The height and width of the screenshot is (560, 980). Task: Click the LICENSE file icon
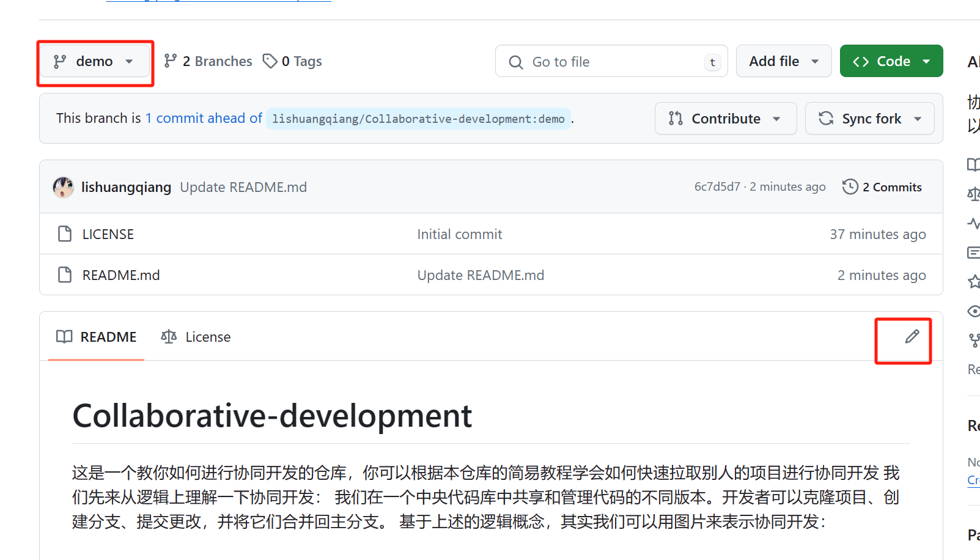[x=64, y=234]
